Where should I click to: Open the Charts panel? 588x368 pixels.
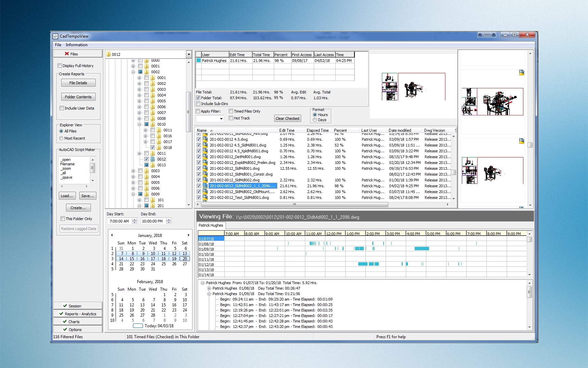pos(78,321)
